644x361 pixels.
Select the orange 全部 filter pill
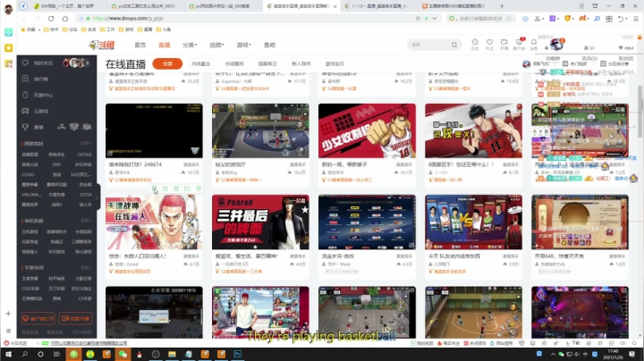[x=167, y=63]
